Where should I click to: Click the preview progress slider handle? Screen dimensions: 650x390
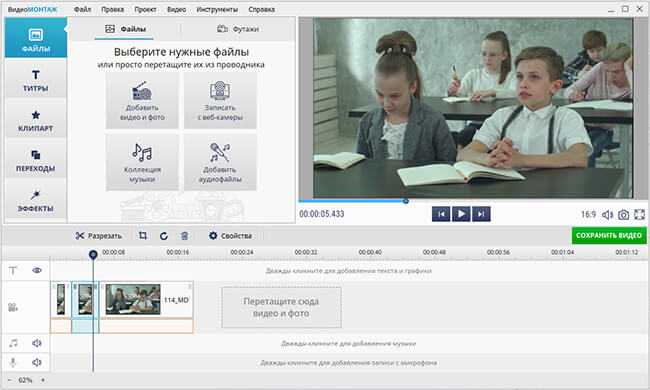[406, 201]
